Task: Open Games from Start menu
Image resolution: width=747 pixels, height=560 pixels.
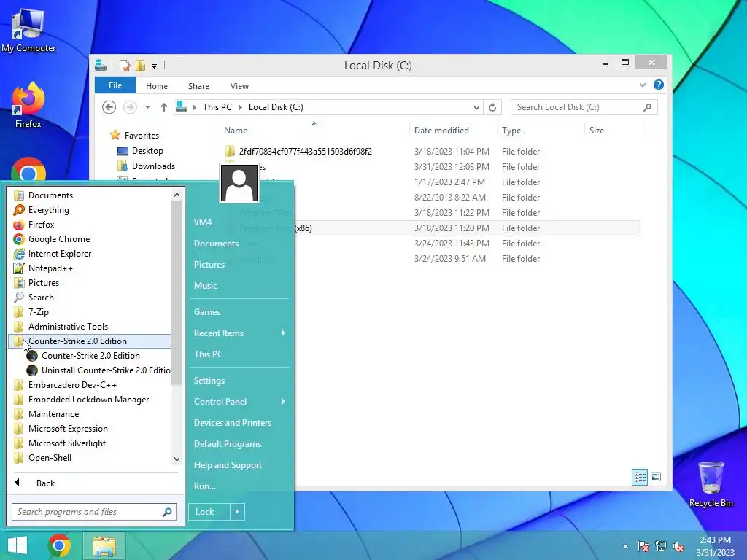Action: 239,312
